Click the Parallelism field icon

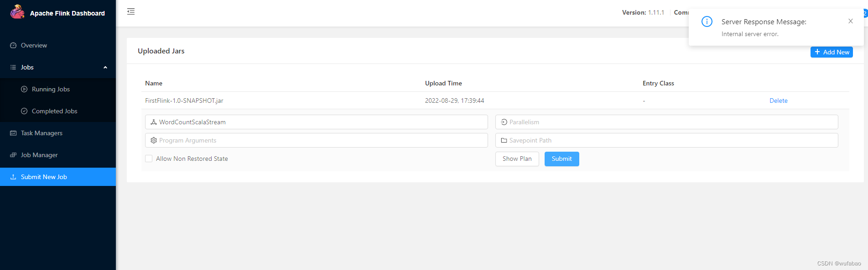pyautogui.click(x=504, y=122)
